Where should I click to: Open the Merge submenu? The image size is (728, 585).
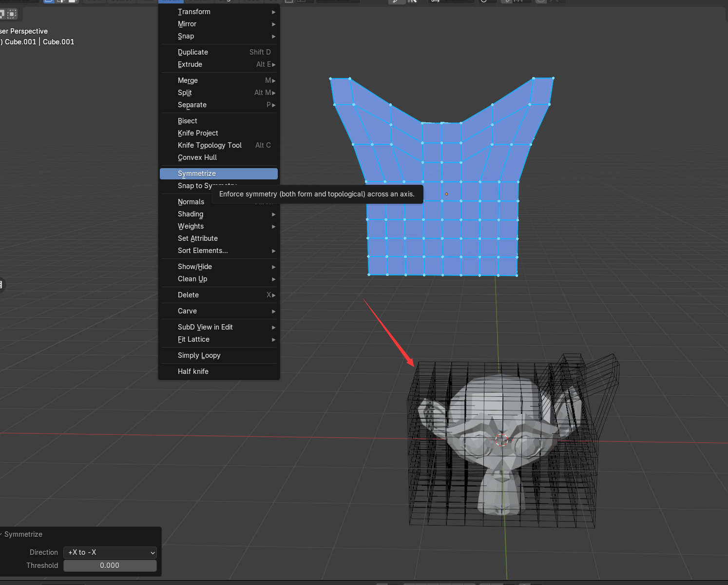pos(219,80)
